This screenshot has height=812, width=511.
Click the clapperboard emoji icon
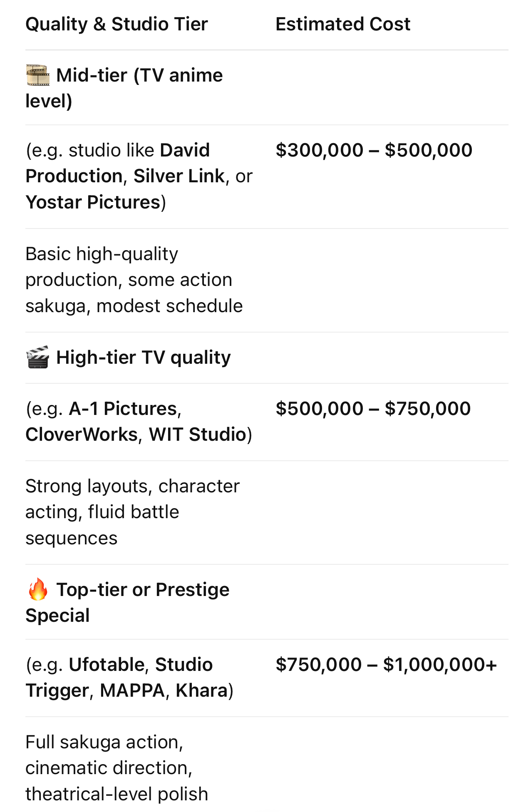38,357
